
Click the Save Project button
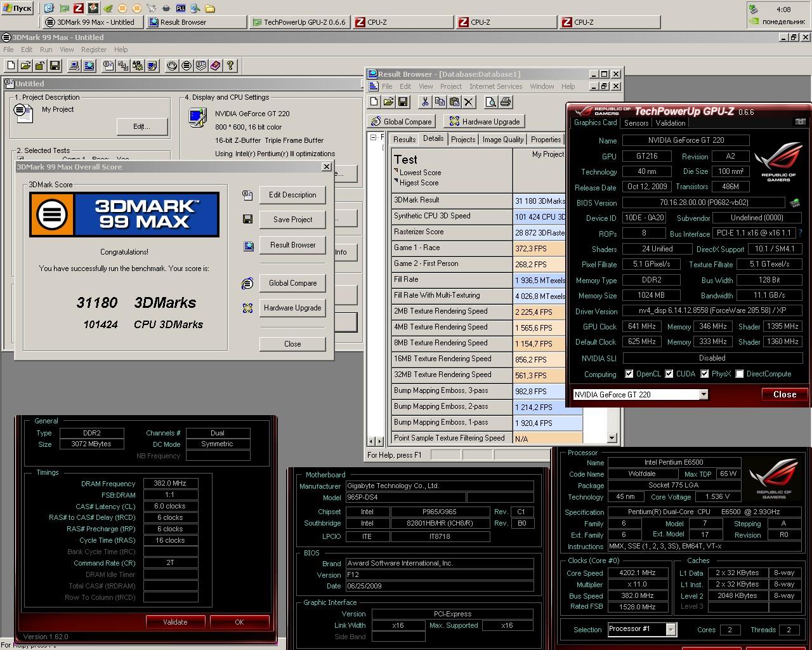(x=292, y=220)
